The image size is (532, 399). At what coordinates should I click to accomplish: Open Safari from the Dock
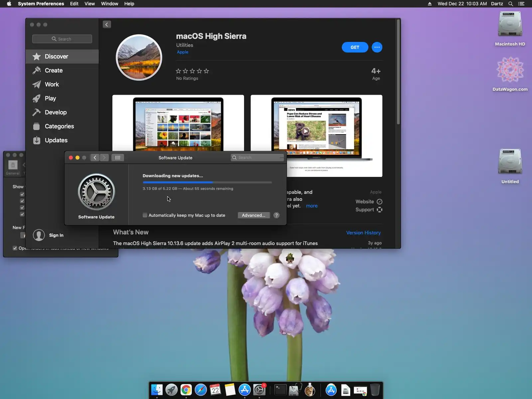coord(201,390)
